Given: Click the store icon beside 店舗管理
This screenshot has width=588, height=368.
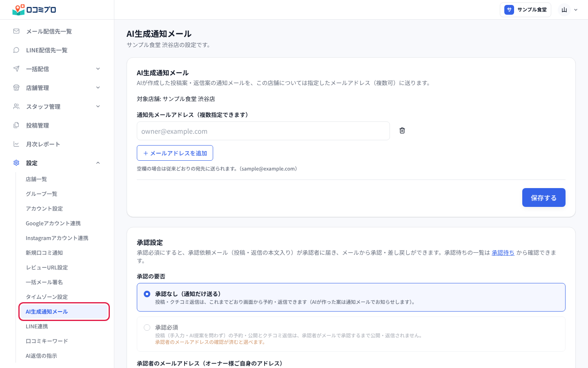Looking at the screenshot, I should coord(16,88).
